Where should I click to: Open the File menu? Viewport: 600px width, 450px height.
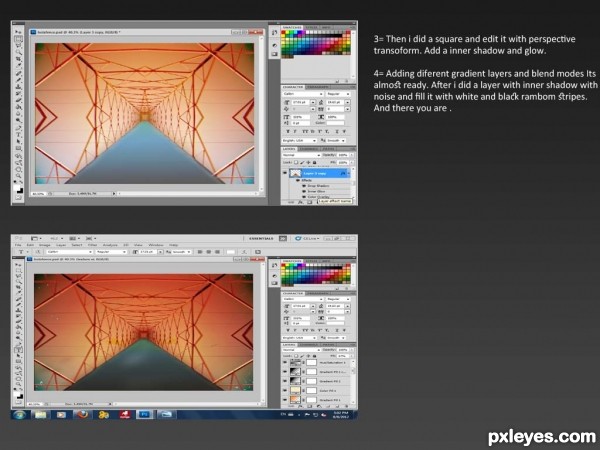coord(18,245)
